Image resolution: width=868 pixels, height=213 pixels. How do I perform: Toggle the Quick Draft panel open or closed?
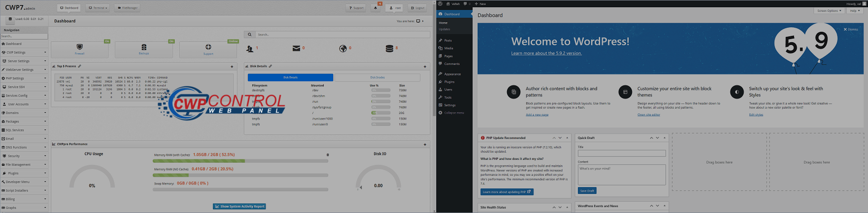click(x=665, y=138)
